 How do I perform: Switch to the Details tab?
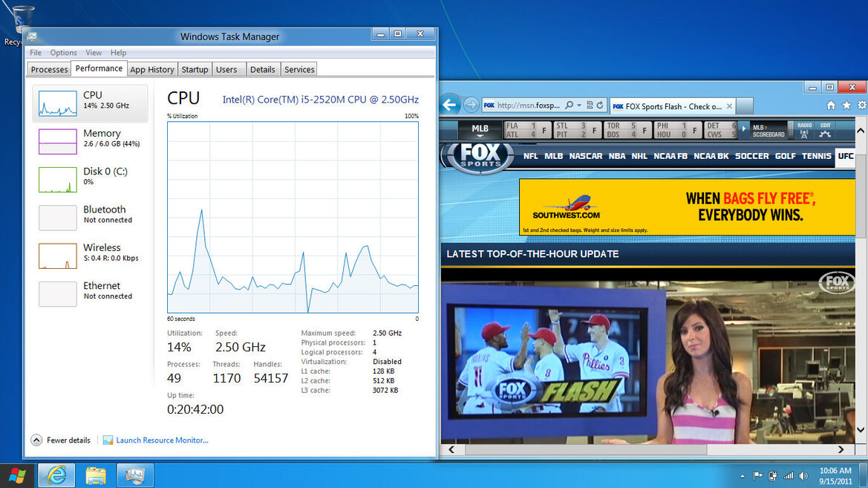262,69
